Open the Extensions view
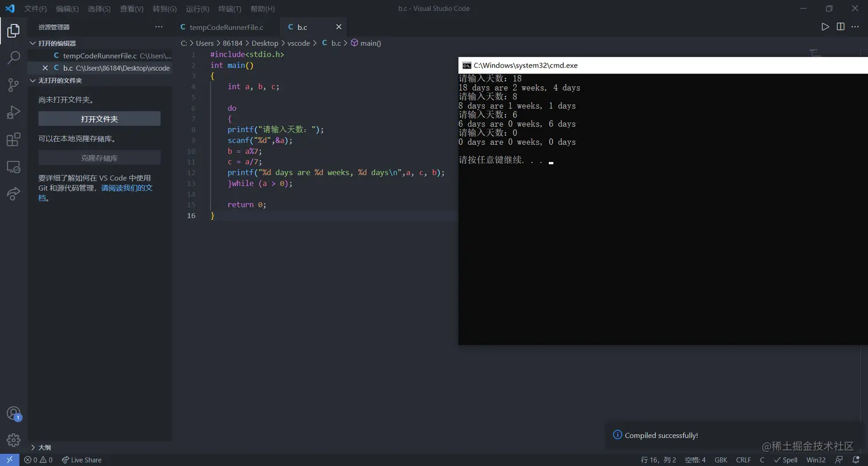 point(13,140)
